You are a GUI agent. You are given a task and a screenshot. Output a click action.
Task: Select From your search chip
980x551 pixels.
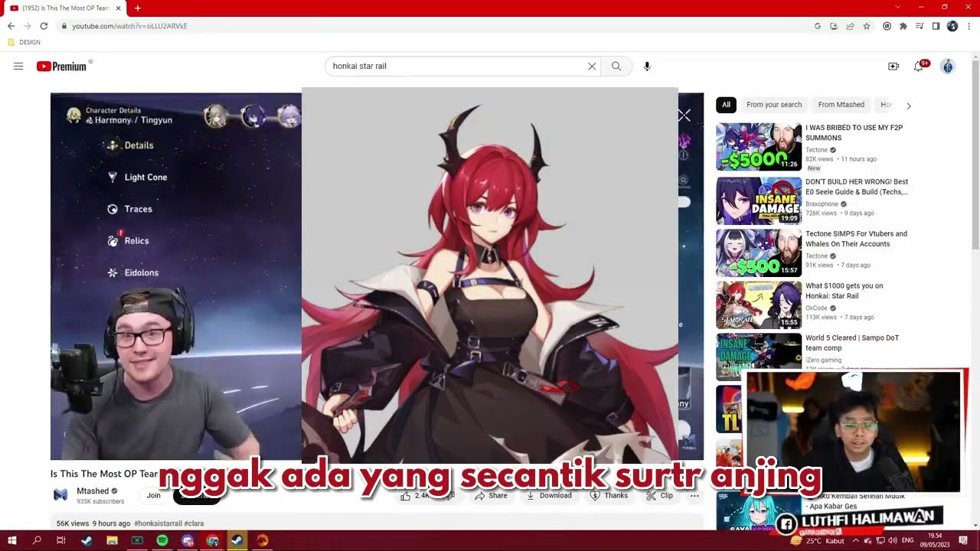click(x=774, y=105)
